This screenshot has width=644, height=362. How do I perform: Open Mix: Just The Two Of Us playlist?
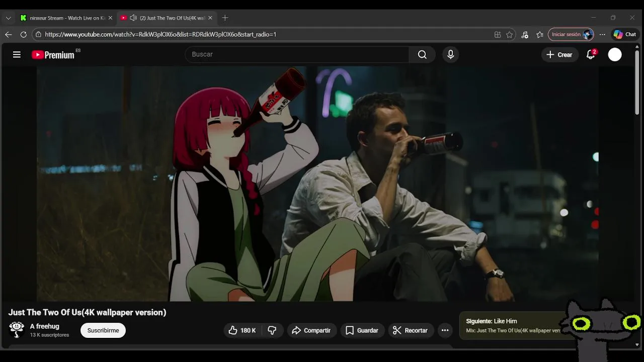(513, 330)
